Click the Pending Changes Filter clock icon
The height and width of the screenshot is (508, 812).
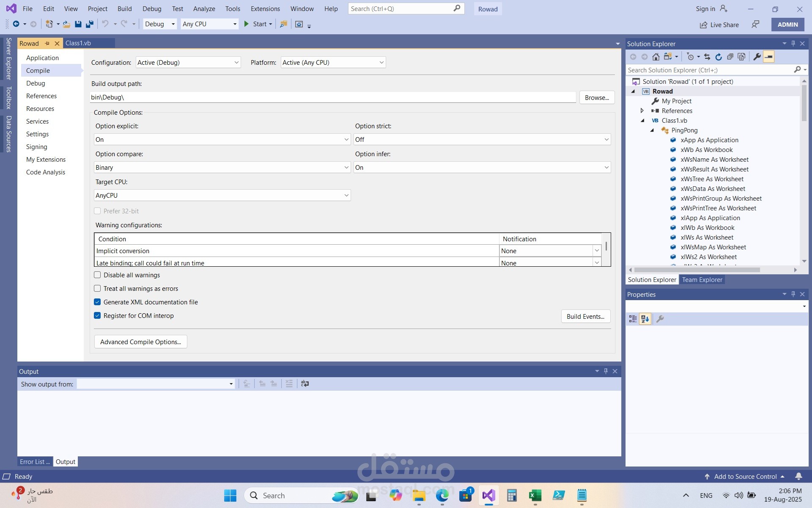[x=691, y=57]
